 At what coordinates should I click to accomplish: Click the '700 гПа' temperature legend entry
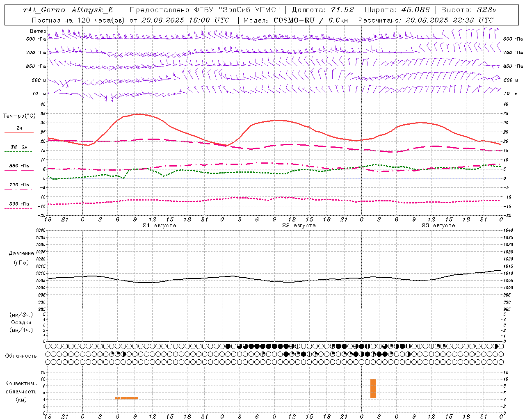pyautogui.click(x=19, y=185)
